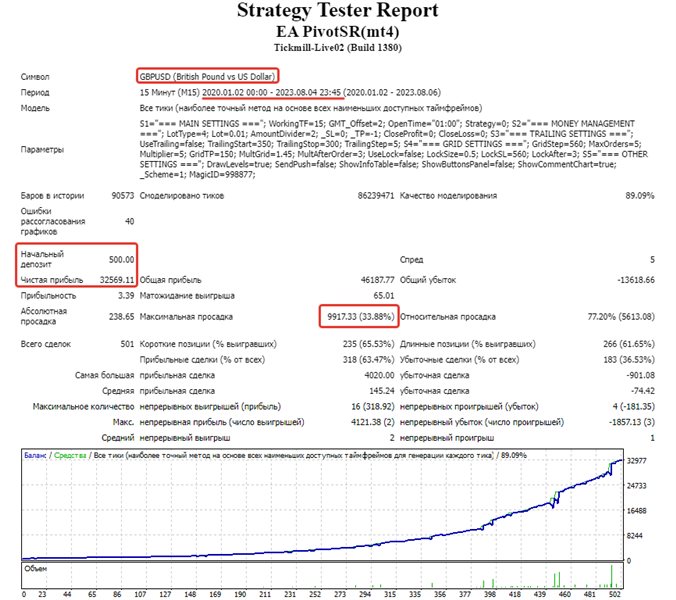Click largest loss trade '-901.08'
Screen dimensions: 676x600
(640, 375)
